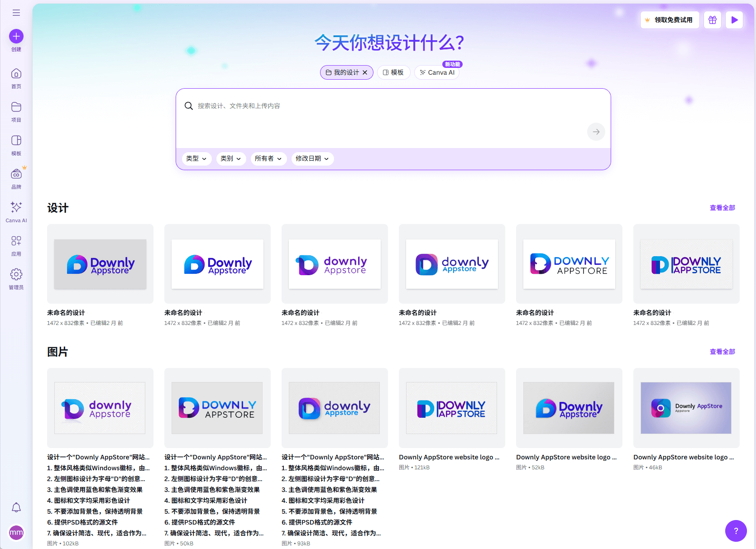Image resolution: width=756 pixels, height=549 pixels.
Task: Open the Apps section in sidebar
Action: click(16, 245)
